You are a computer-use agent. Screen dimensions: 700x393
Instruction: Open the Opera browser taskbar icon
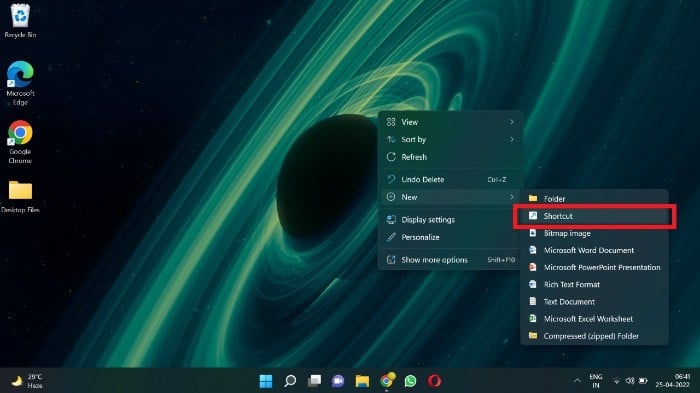click(434, 381)
